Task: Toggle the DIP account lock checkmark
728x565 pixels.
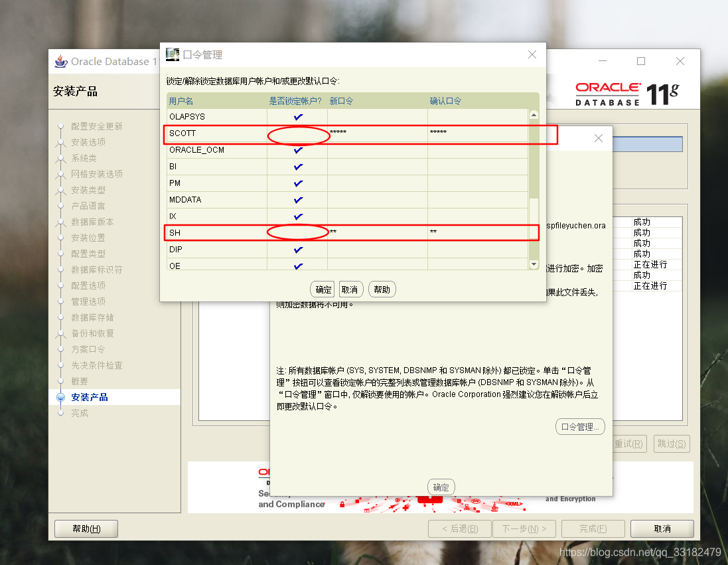Action: [298, 250]
